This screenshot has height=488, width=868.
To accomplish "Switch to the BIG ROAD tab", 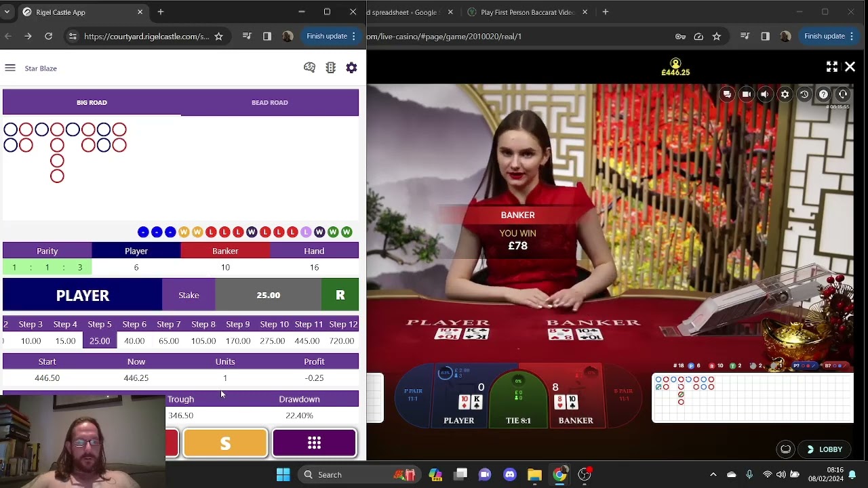I will pos(92,102).
